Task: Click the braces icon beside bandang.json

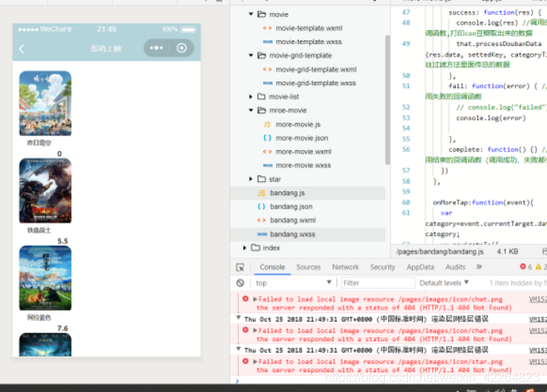Action: (x=262, y=206)
